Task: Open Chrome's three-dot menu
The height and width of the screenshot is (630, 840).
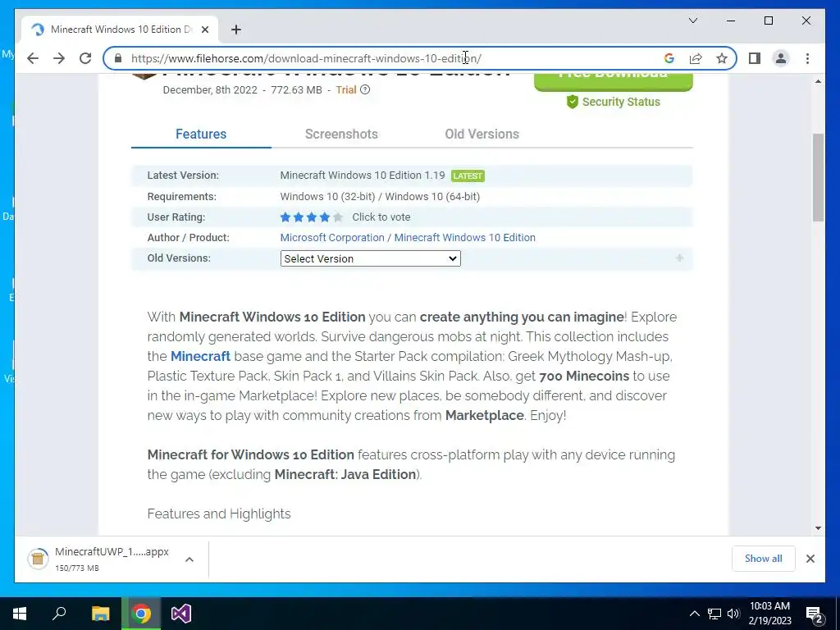Action: click(x=807, y=58)
